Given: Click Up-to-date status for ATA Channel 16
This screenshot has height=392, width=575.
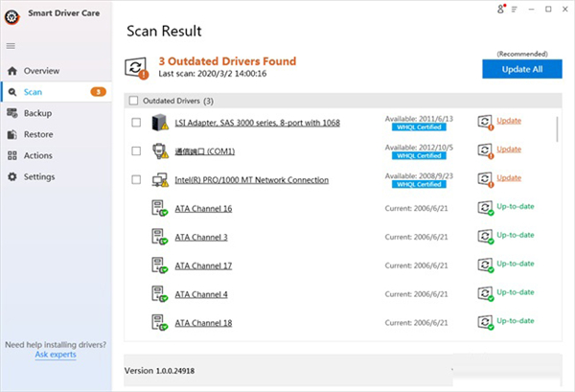Looking at the screenshot, I should (x=516, y=206).
